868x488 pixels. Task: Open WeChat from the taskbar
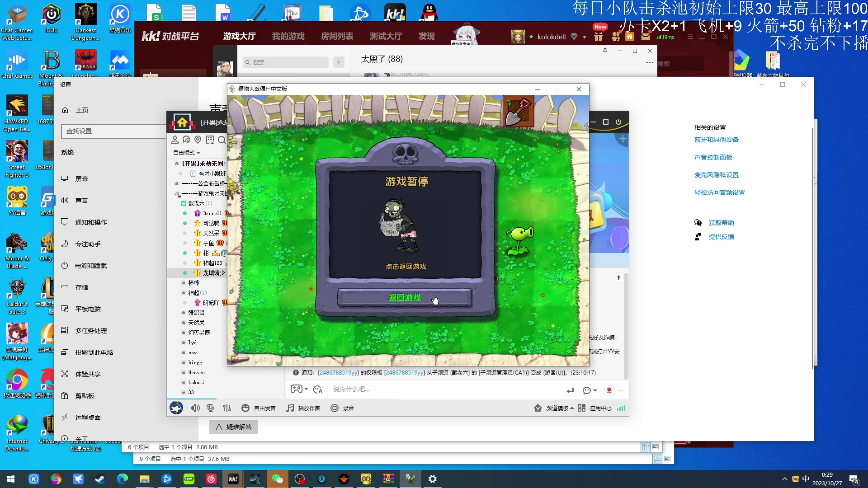(x=277, y=479)
